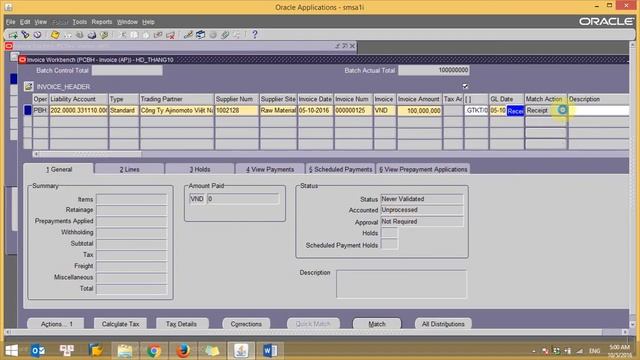Open the View menu
This screenshot has width=640, height=360.
40,22
